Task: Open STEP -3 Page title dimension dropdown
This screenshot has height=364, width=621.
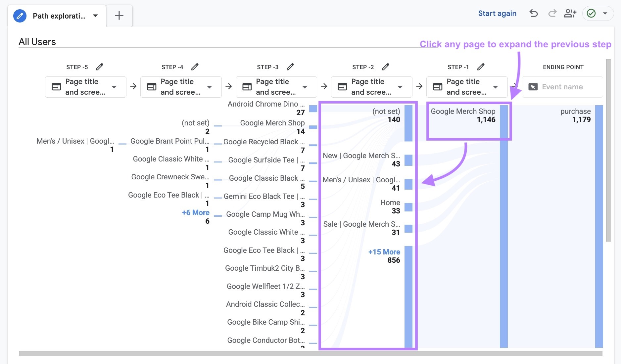Action: [276, 87]
